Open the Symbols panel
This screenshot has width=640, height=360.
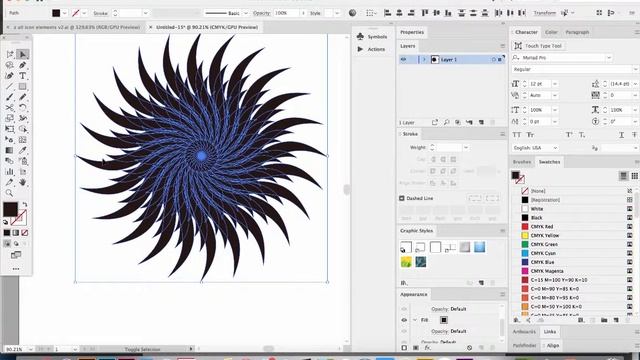pyautogui.click(x=373, y=37)
